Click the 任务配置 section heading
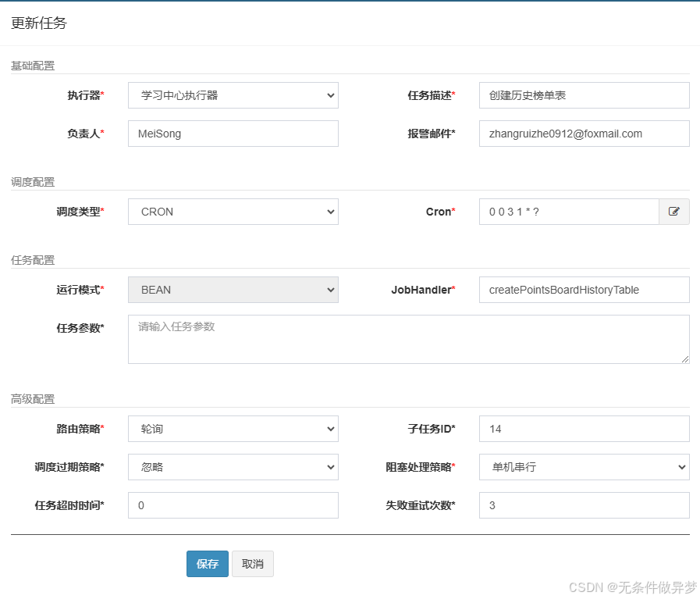Screen dimensions: 700x599 click(x=33, y=260)
